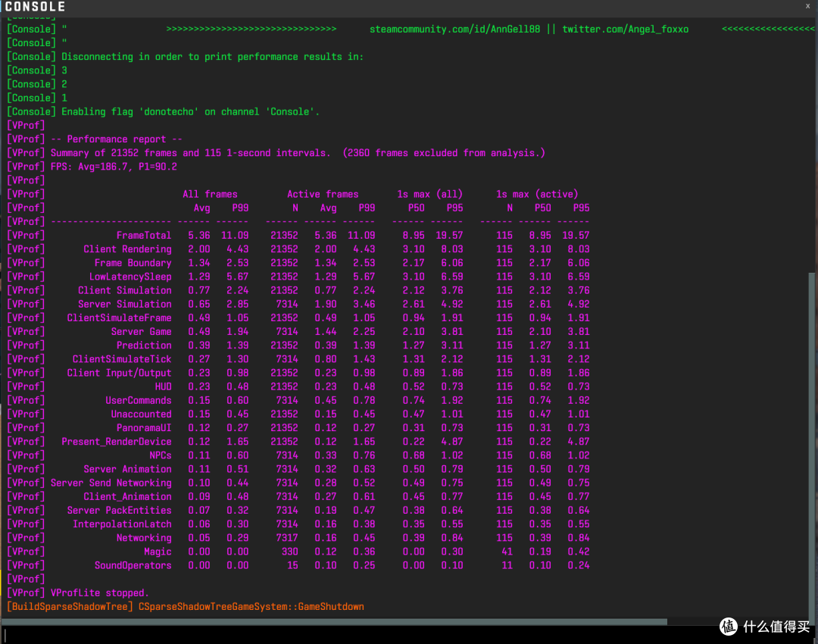The width and height of the screenshot is (818, 644).
Task: Select the FrameTotal row label
Action: pyautogui.click(x=143, y=236)
